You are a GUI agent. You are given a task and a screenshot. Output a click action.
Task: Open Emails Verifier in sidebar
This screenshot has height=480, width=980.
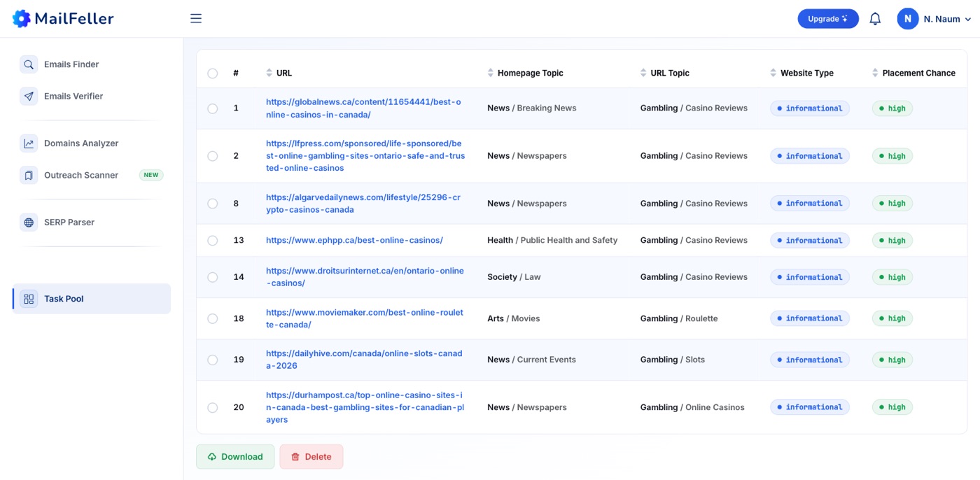click(92, 97)
